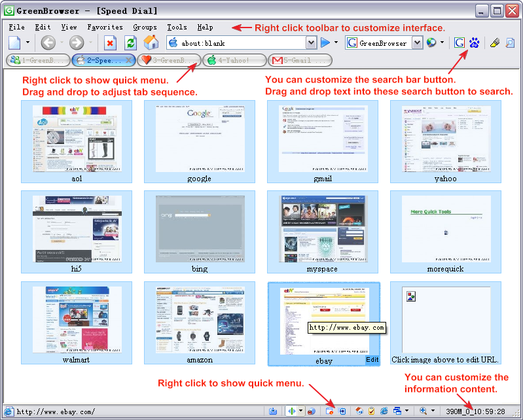Click the Google G search button
Image resolution: width=523 pixels, height=420 pixels.
point(460,43)
